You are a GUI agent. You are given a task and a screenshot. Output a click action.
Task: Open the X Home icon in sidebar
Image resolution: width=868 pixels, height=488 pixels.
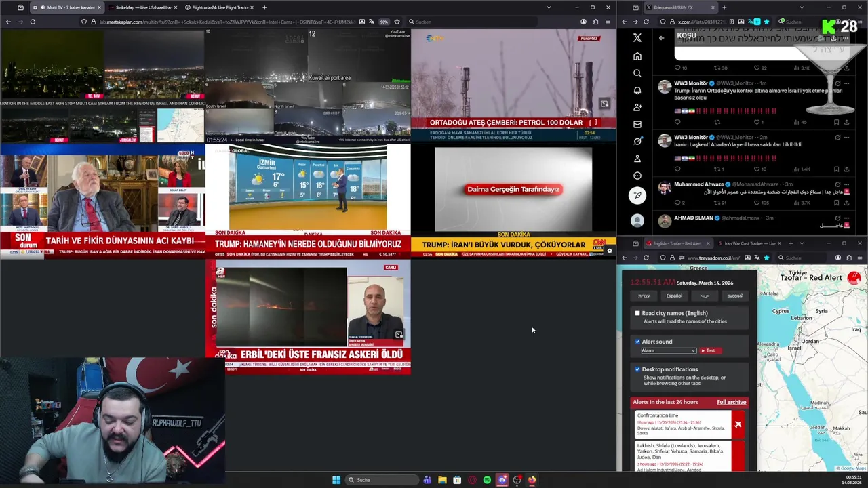637,56
